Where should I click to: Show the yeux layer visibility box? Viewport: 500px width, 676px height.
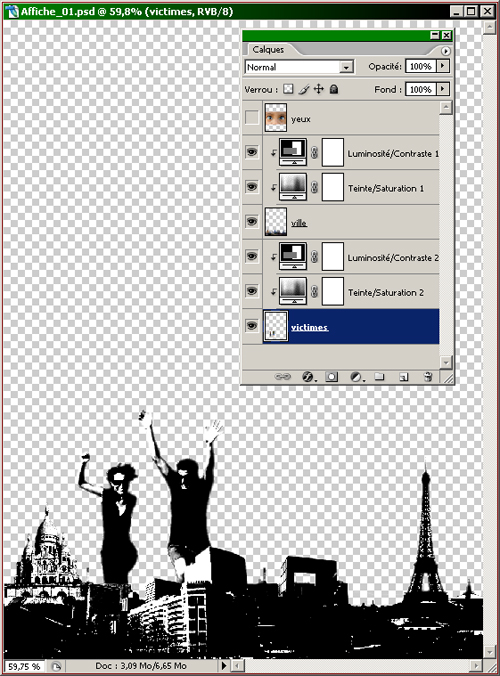(x=252, y=117)
